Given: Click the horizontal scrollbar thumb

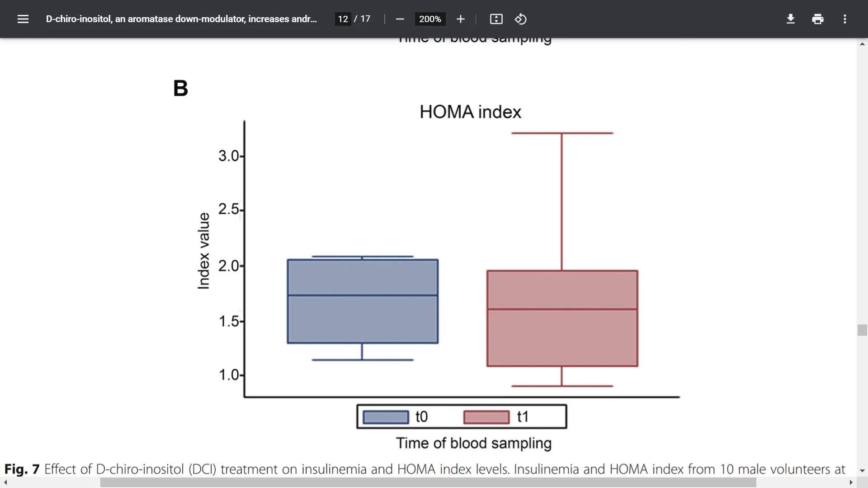Looking at the screenshot, I should [428, 483].
